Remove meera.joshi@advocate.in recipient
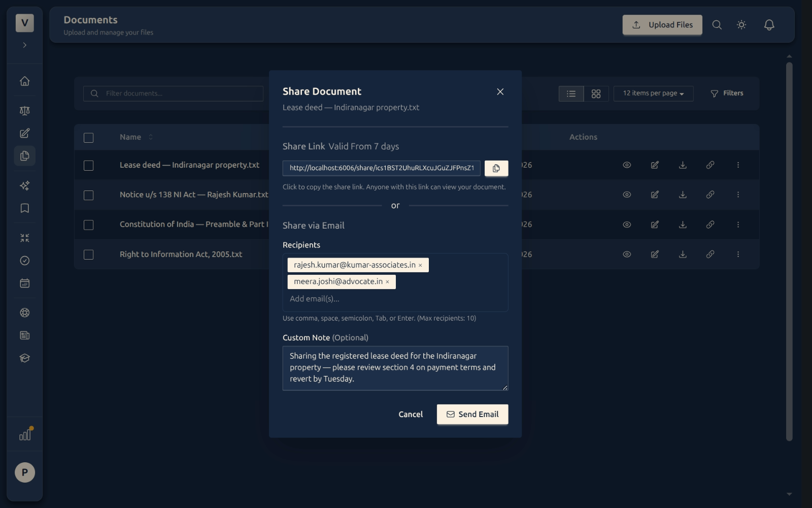Viewport: 812px width, 508px height. pyautogui.click(x=387, y=282)
